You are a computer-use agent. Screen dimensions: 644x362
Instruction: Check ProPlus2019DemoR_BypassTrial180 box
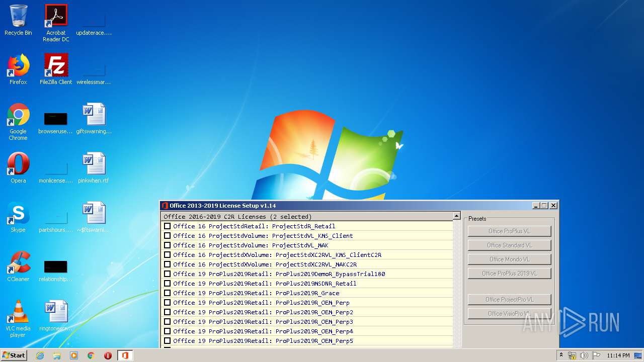[168, 274]
